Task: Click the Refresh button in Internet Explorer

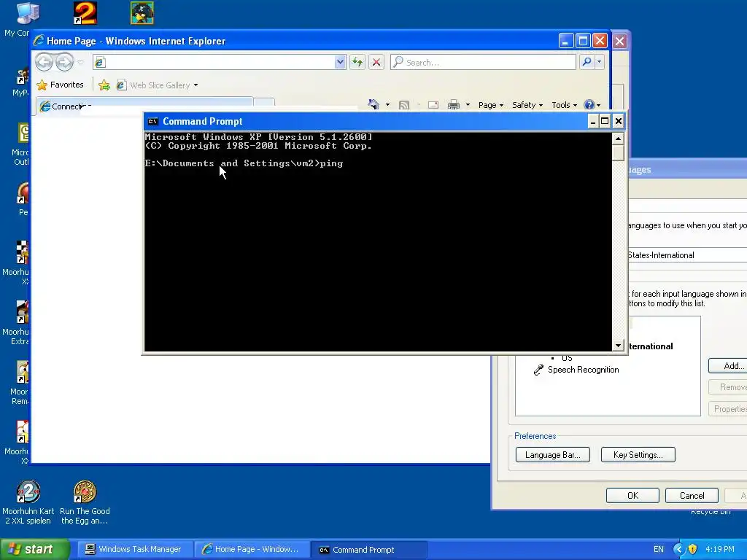Action: tap(357, 62)
